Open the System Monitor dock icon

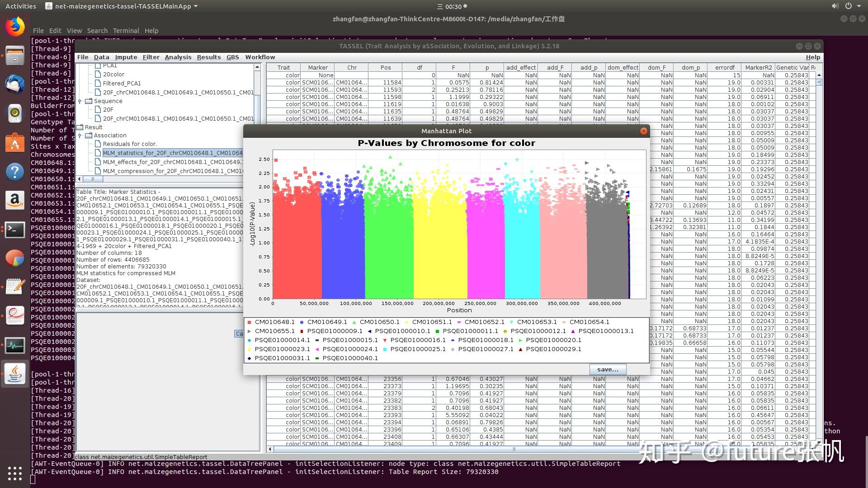pos(15,346)
